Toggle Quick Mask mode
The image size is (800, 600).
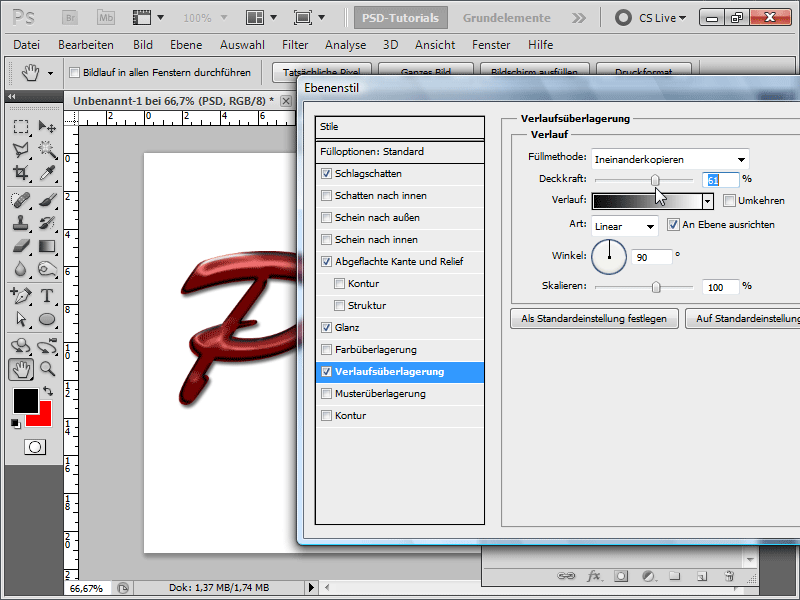35,447
